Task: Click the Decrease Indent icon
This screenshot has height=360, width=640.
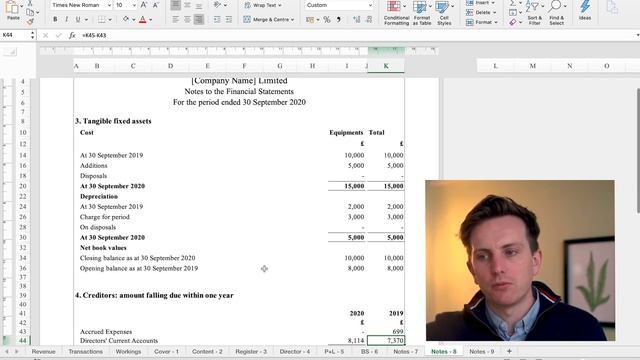Action: 217,19
